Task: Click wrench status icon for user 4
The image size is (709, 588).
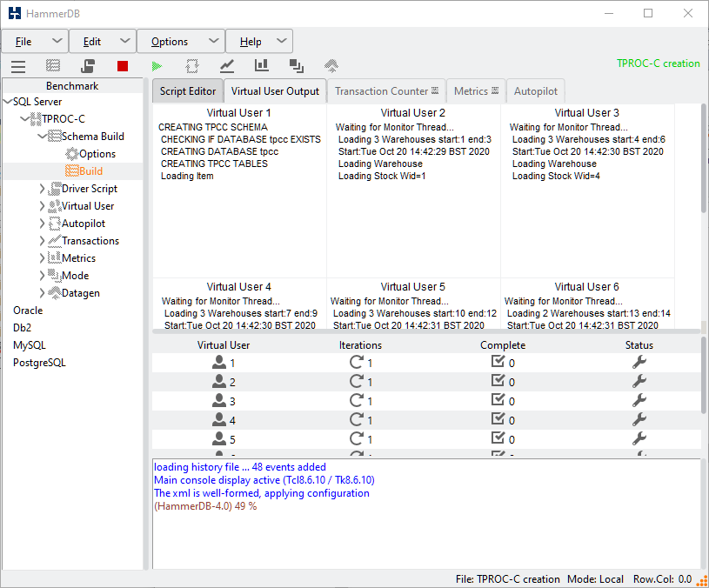Action: coord(639,419)
